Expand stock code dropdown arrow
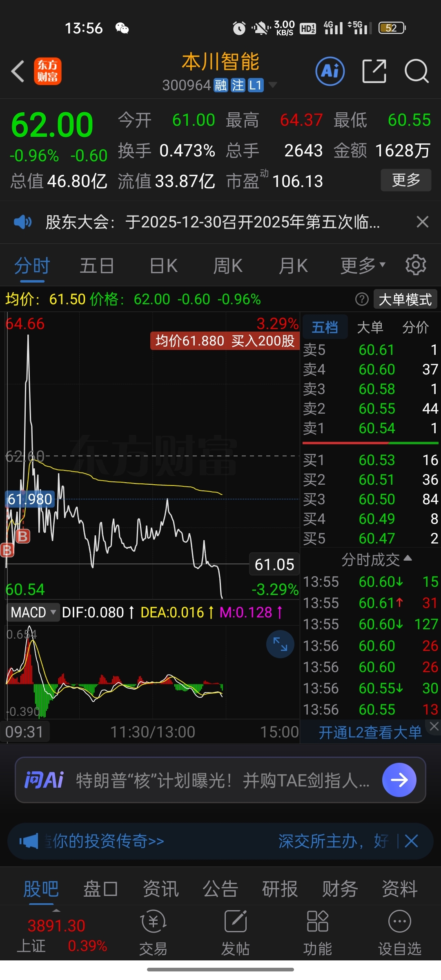Viewport: 441px width, 980px height. (272, 85)
